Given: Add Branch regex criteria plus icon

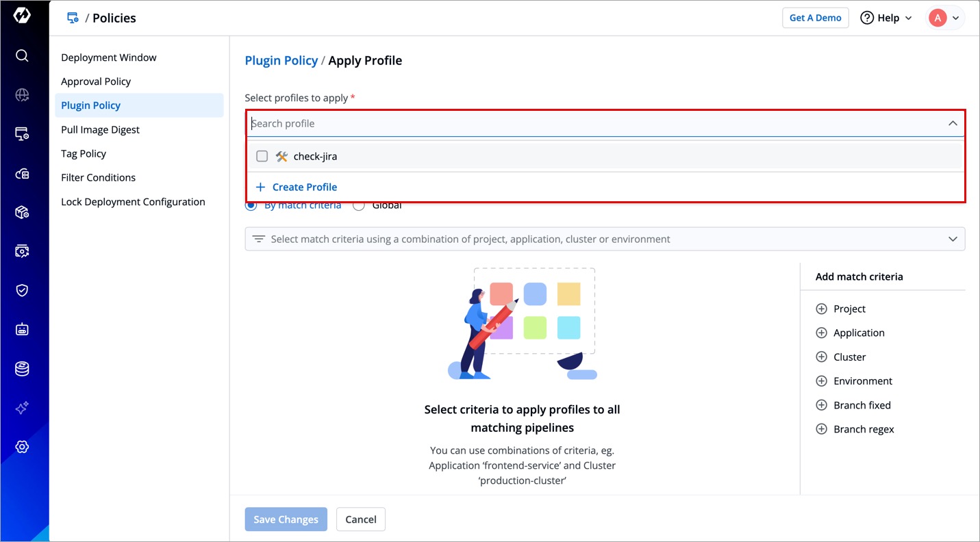Looking at the screenshot, I should pos(821,429).
